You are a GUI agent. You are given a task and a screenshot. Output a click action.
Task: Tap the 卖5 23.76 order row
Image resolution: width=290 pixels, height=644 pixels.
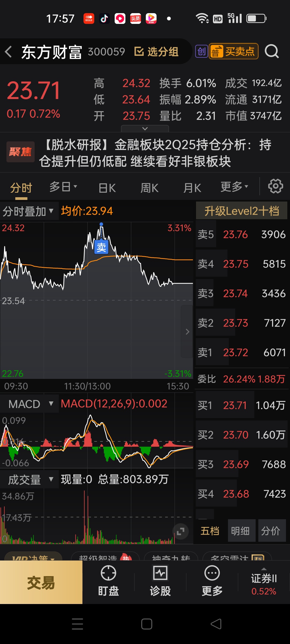tap(242, 235)
